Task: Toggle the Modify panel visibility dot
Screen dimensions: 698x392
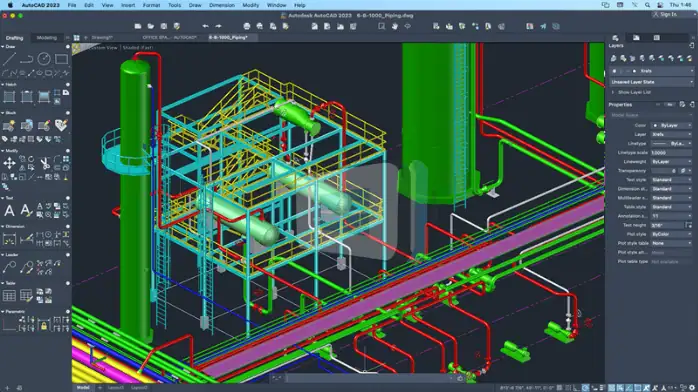Action: (68, 151)
